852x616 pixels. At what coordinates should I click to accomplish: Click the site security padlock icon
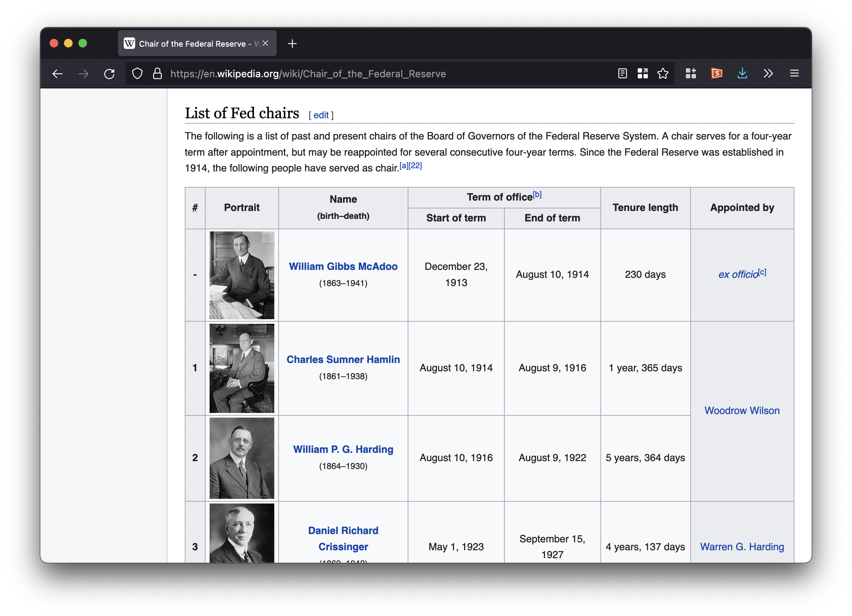click(157, 74)
